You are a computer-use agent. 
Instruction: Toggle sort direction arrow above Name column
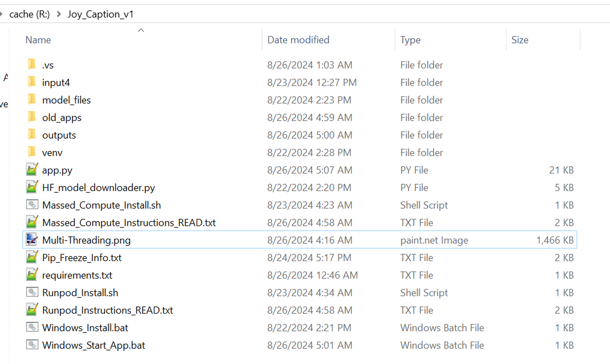point(141,30)
